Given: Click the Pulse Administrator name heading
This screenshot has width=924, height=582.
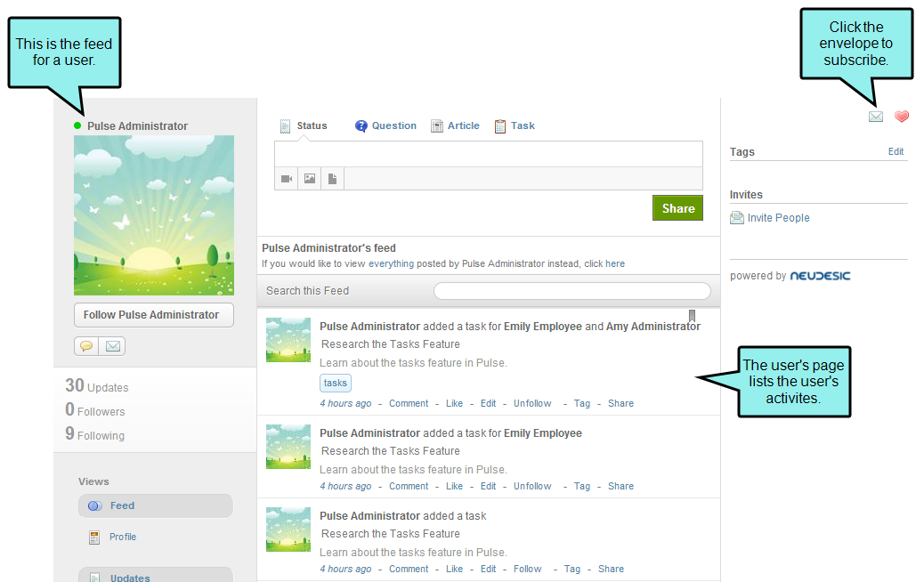Looking at the screenshot, I should click(137, 126).
